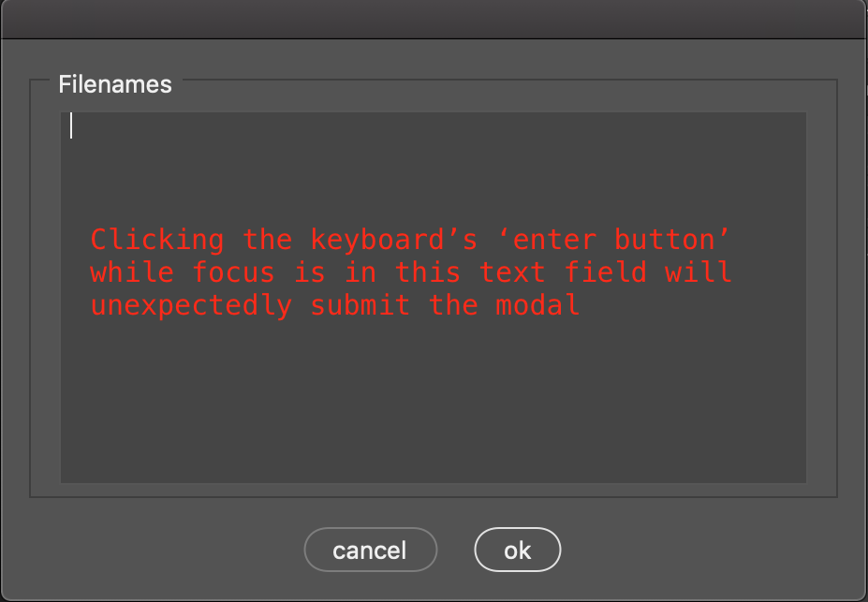868x602 pixels.
Task: Click the blinking text cursor position
Action: [71, 125]
